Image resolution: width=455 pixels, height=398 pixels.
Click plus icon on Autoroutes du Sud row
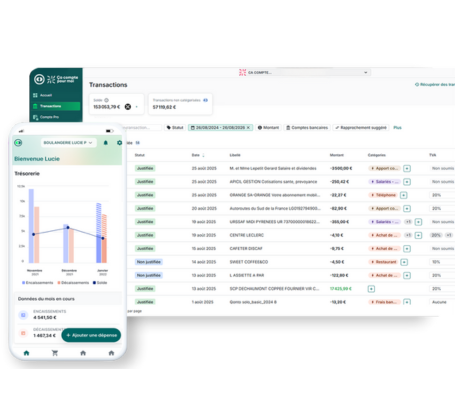coord(407,208)
